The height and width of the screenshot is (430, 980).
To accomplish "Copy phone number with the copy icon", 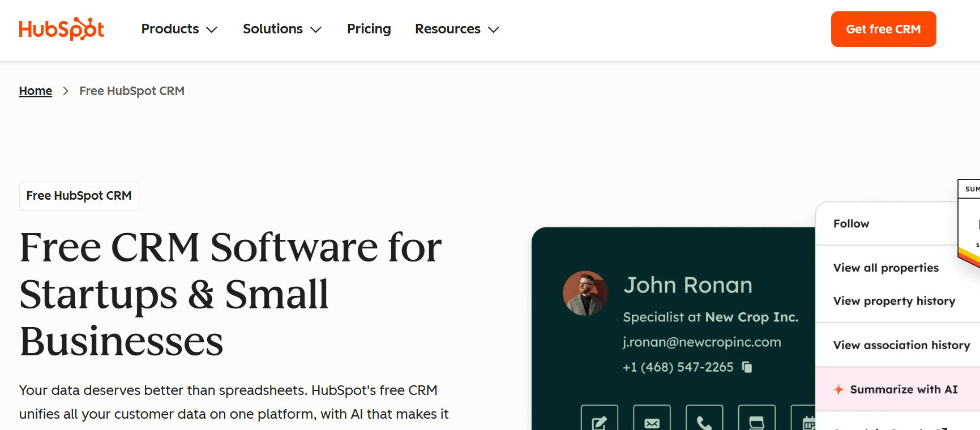I will point(747,367).
